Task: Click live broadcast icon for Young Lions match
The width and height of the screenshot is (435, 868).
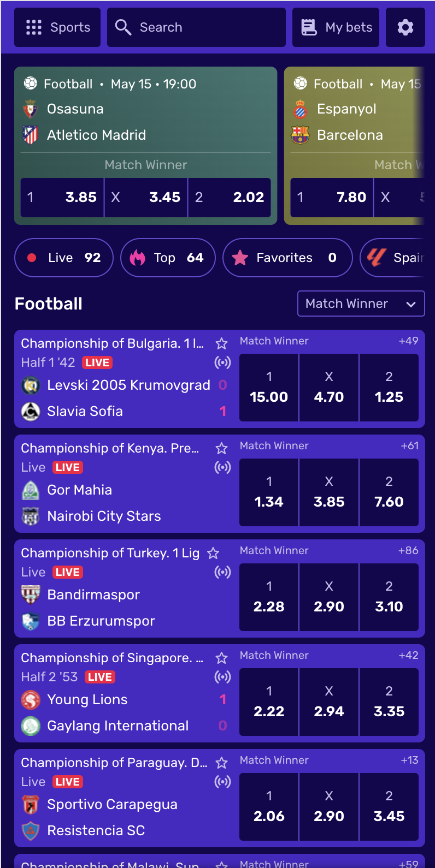Action: pyautogui.click(x=222, y=677)
